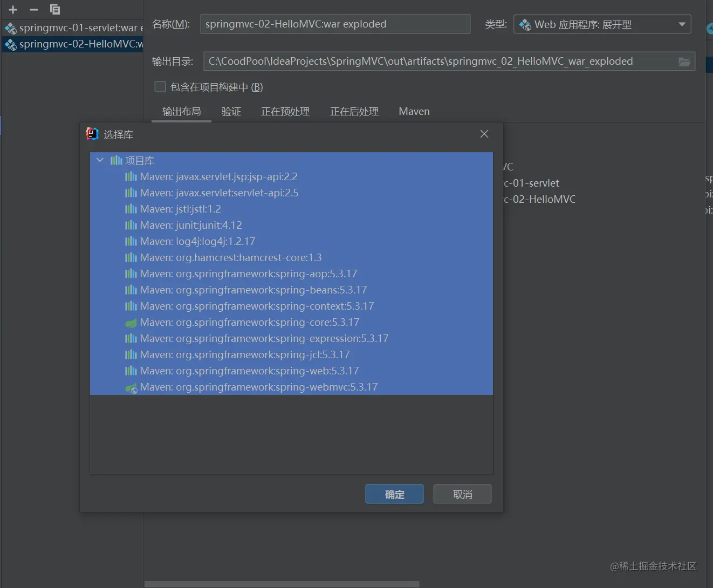Select the spring-webmvc:5.3.17 library row
The image size is (713, 588).
pyautogui.click(x=291, y=387)
